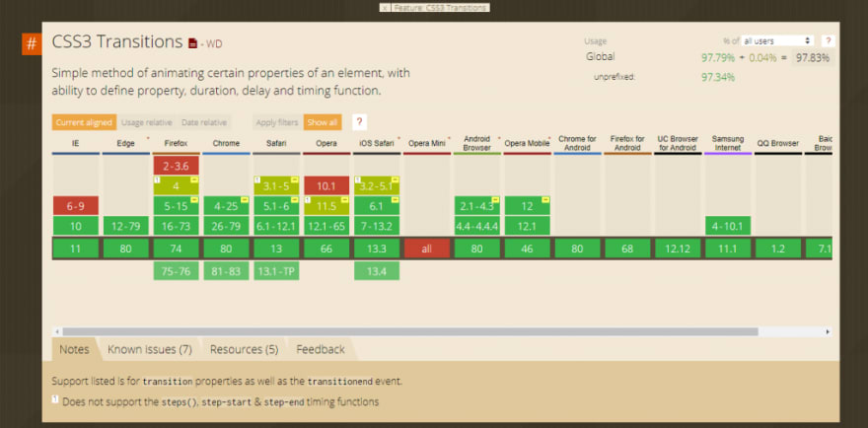Click the question mark beside Show all
This screenshot has width=868, height=428.
359,122
